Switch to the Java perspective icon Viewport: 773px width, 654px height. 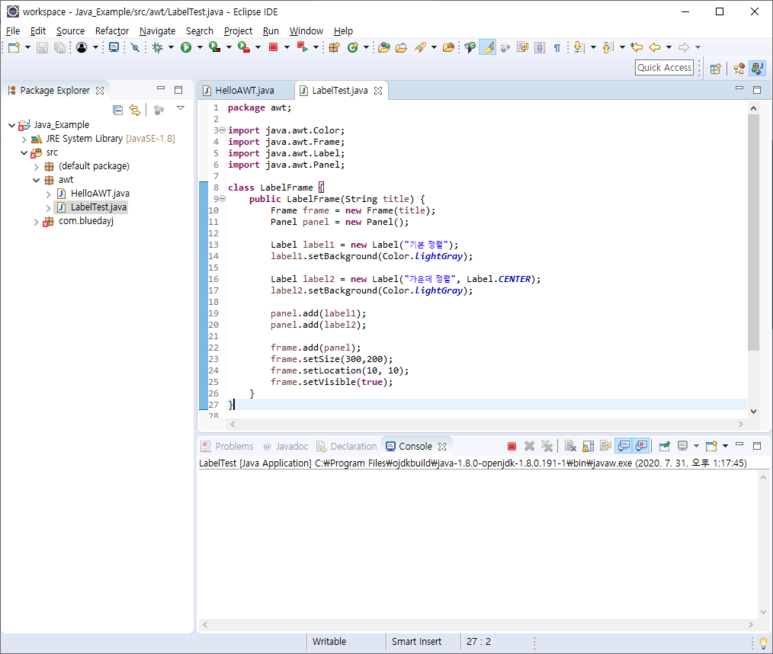757,69
